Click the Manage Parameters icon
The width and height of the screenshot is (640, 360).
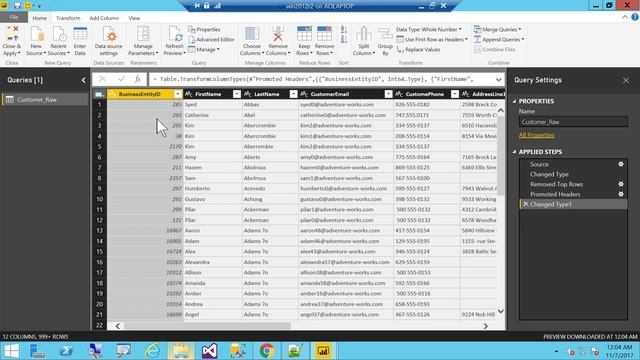(143, 34)
